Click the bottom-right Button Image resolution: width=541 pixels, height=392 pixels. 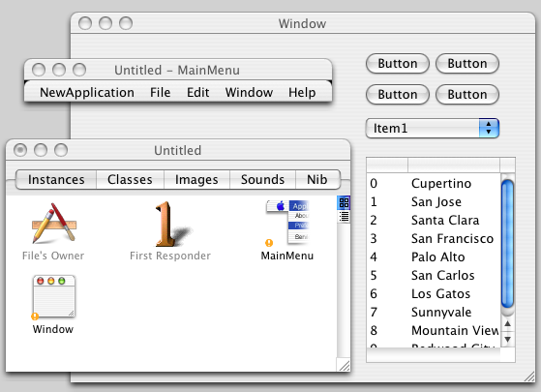pos(467,95)
